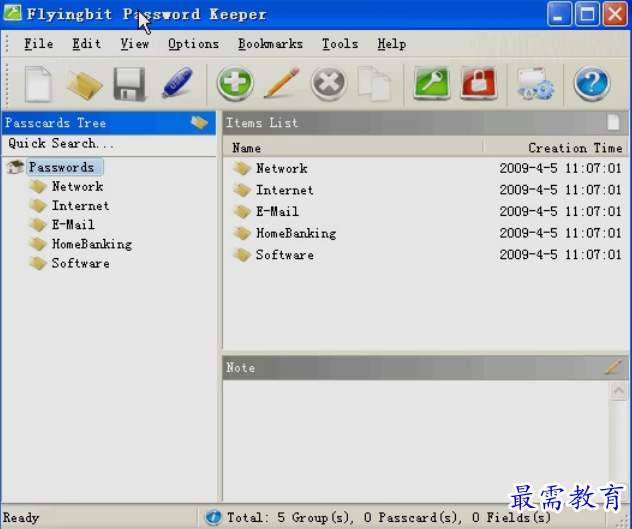Open the Help menu

(391, 44)
